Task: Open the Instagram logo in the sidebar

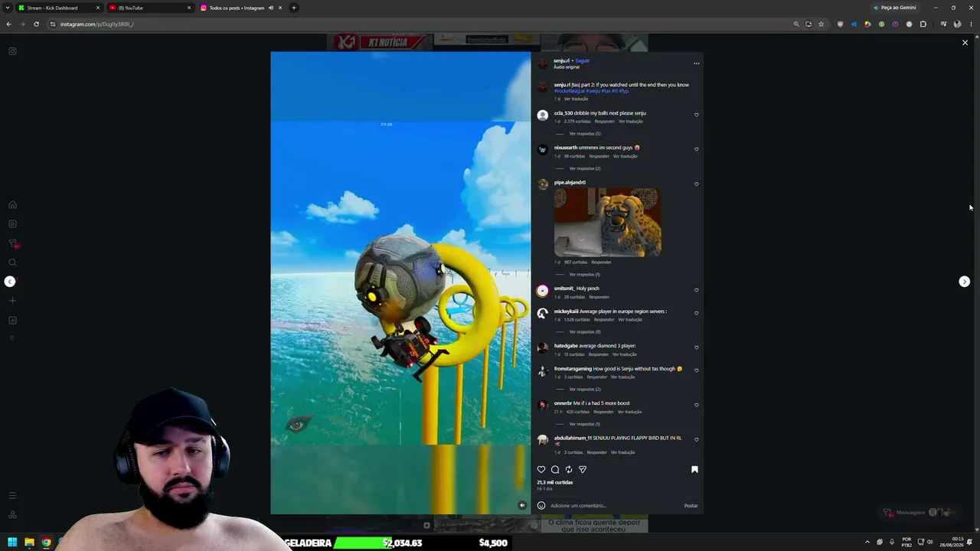Action: coord(12,51)
